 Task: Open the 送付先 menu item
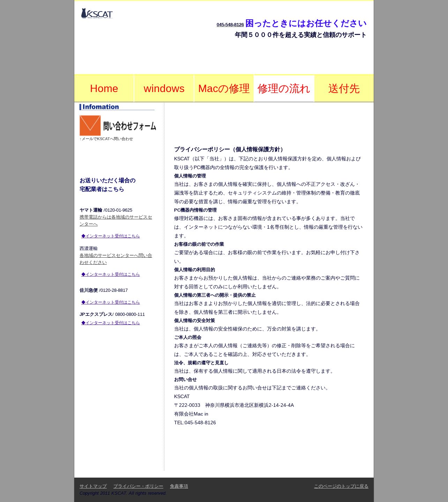[x=344, y=89]
